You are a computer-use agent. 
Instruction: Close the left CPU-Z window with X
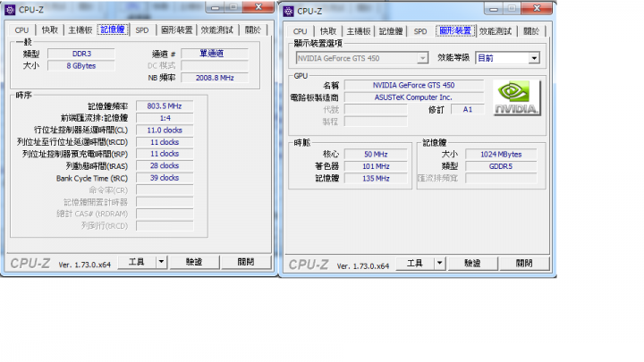[258, 7]
